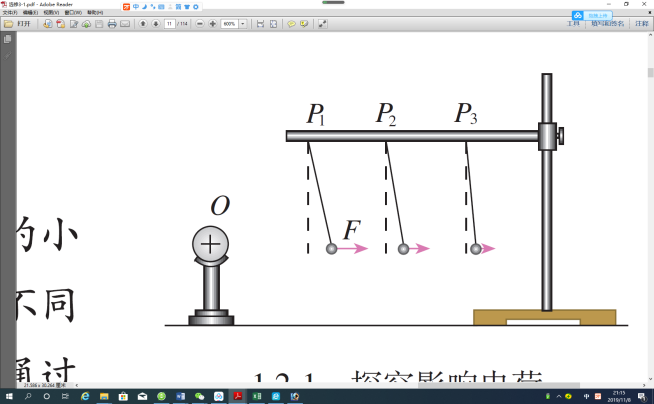654x404 pixels.
Task: Open Baidu Netdisk from the taskbar
Action: click(219, 396)
